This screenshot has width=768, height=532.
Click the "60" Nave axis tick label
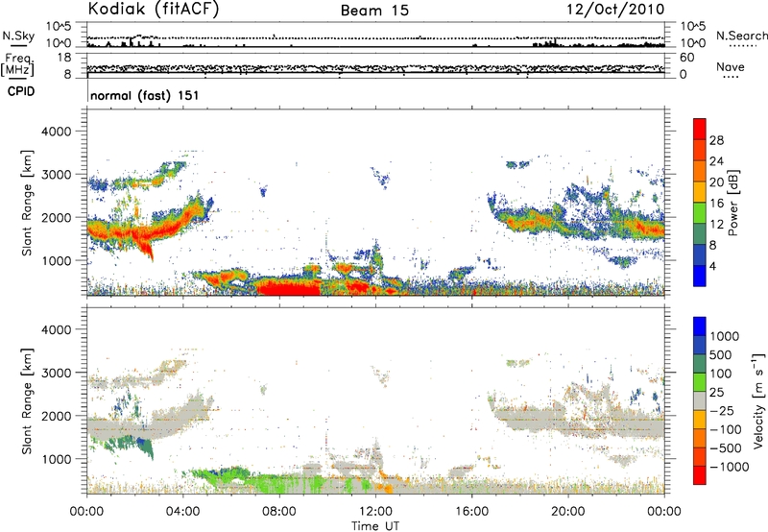(687, 58)
